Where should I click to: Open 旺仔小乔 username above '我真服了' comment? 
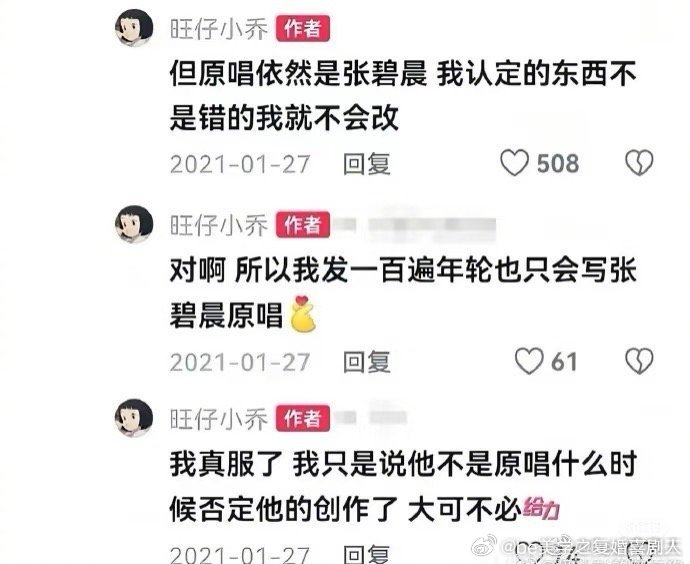[x=219, y=418]
